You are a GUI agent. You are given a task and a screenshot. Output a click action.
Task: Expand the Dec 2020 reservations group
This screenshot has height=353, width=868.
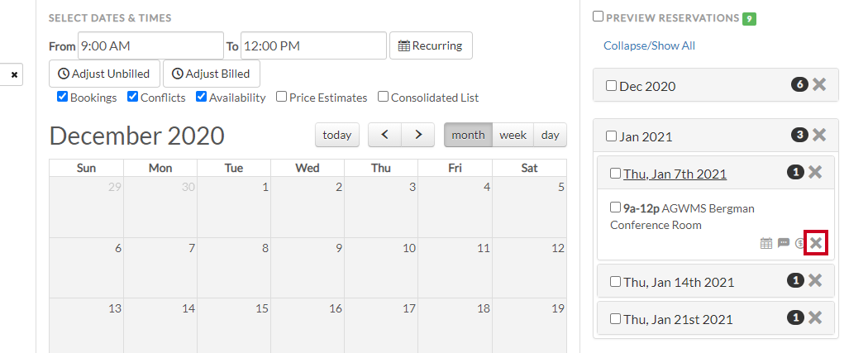tap(647, 86)
